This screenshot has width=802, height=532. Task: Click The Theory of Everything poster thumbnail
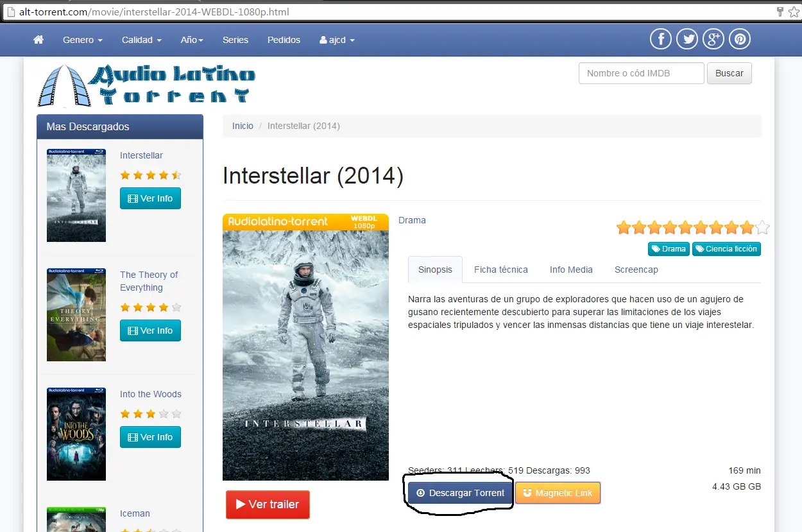[x=76, y=314]
